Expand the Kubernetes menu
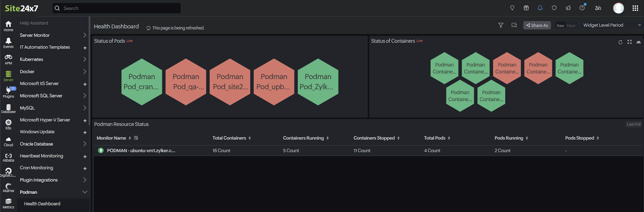 point(85,59)
